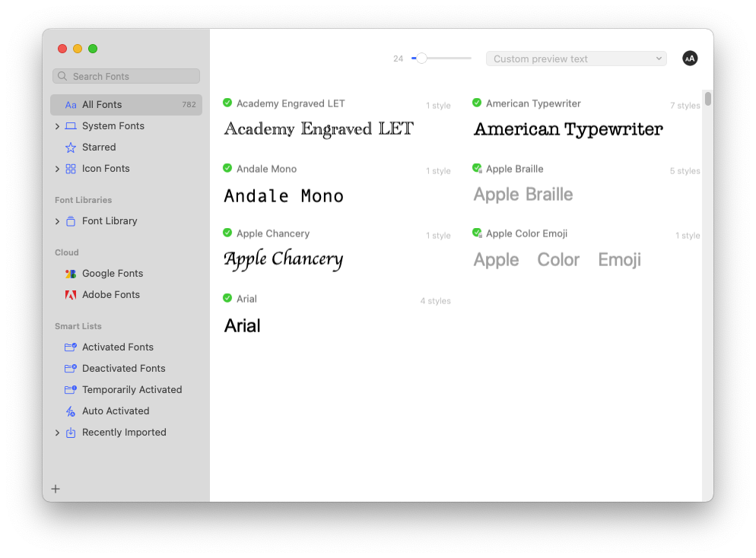Image resolution: width=756 pixels, height=558 pixels.
Task: Click the Apple Color Emoji font name label
Action: pyautogui.click(x=526, y=233)
